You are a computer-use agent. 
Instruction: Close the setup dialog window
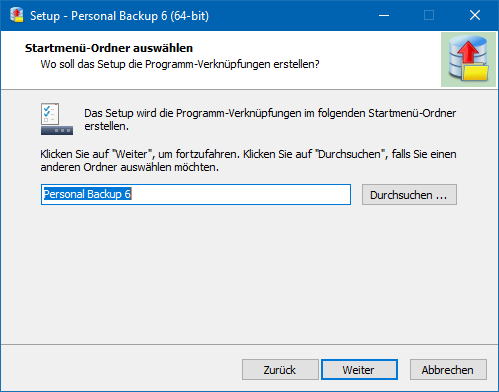coord(475,15)
